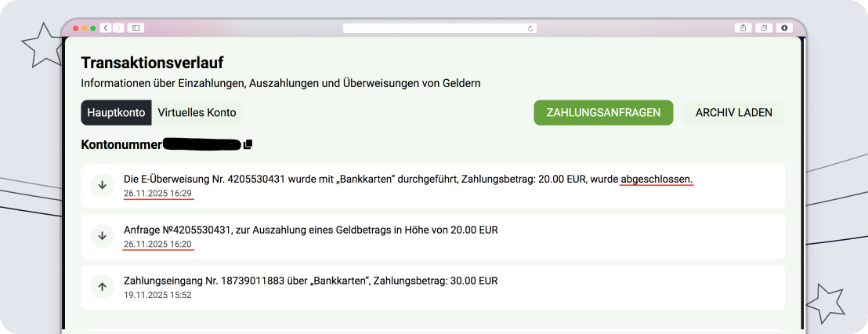The image size is (868, 334).
Task: Click the Transaktionsverlauf heading
Action: coord(152,63)
